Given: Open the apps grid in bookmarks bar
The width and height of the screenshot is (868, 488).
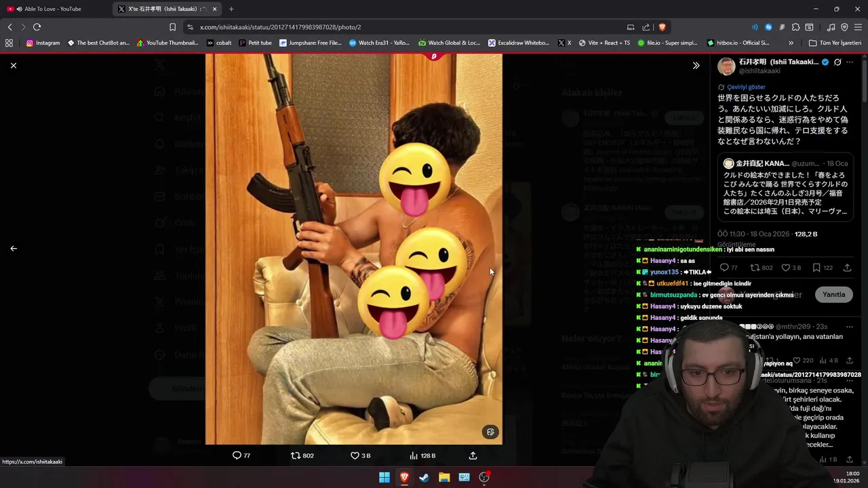Looking at the screenshot, I should pyautogui.click(x=9, y=43).
